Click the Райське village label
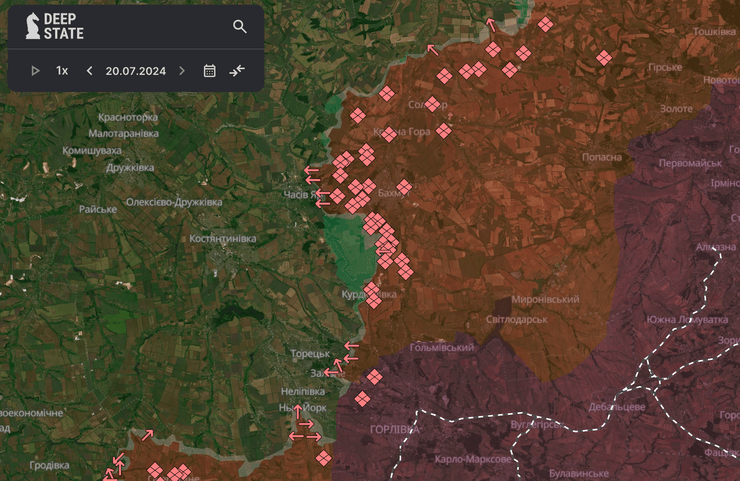The image size is (740, 481). coord(98,209)
